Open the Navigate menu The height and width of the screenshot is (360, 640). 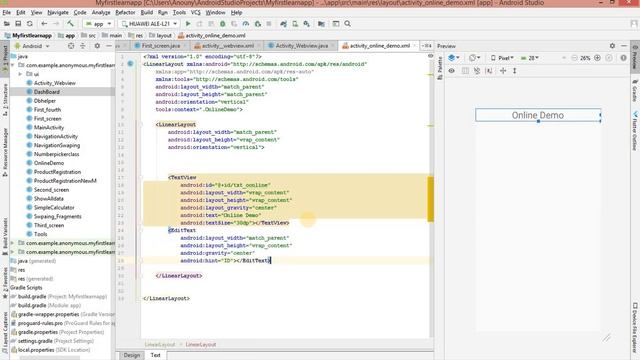coord(58,13)
